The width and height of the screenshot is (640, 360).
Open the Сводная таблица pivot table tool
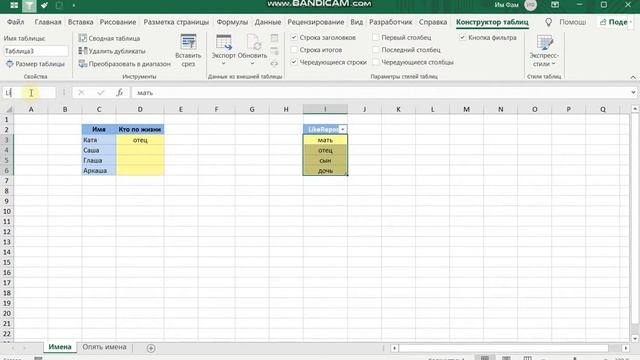click(109, 38)
